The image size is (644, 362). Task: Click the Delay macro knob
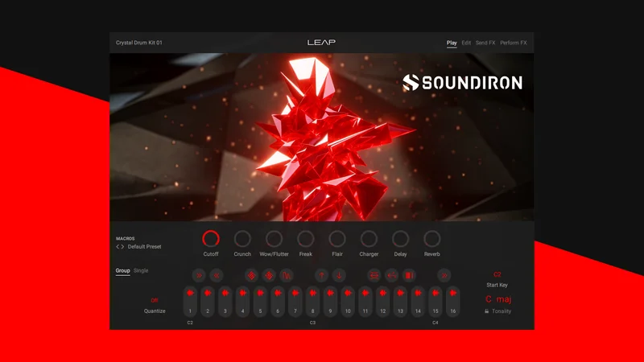[x=400, y=238]
